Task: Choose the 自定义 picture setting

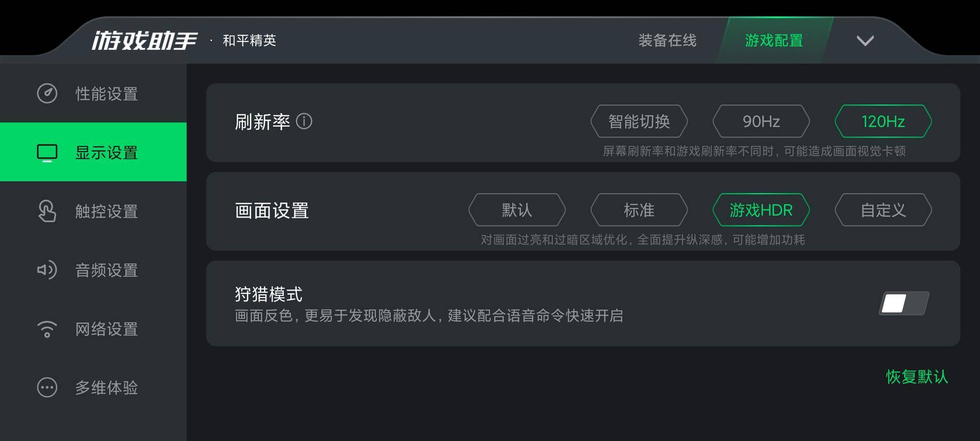Action: [883, 210]
